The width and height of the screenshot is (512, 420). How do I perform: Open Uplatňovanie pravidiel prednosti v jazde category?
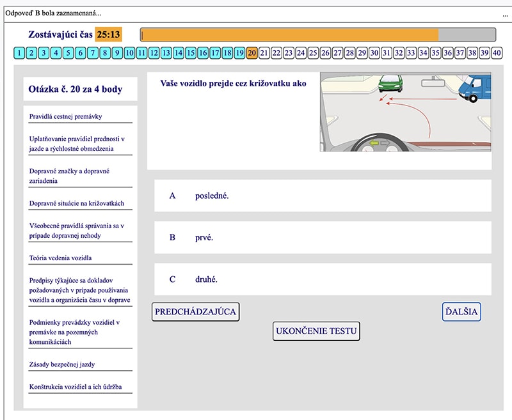click(x=77, y=144)
